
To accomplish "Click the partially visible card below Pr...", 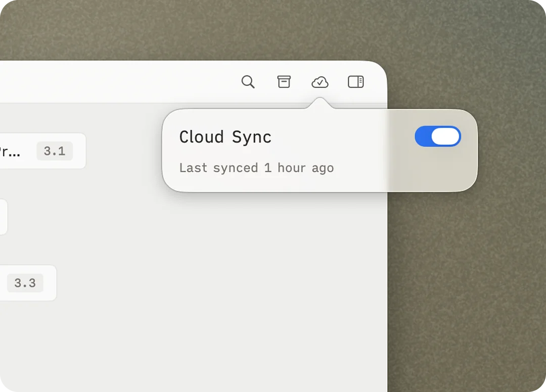I will 3,217.
